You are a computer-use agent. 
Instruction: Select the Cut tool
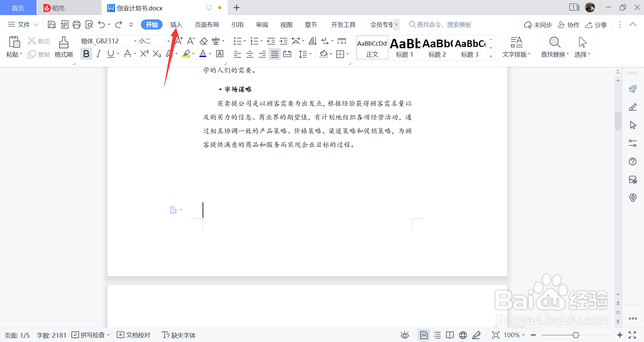39,41
